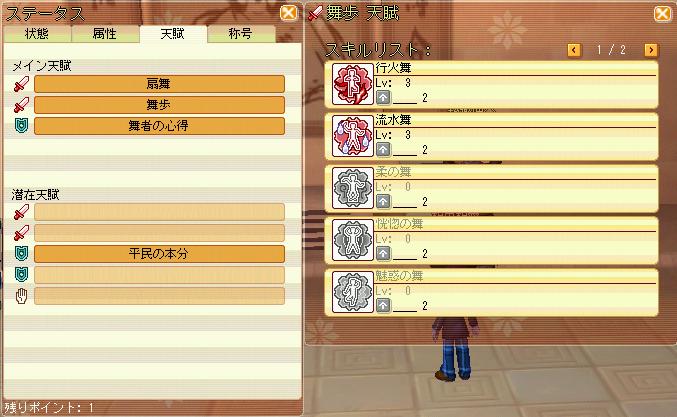
Task: Click the sword icon next to 扇舞
Action: (x=21, y=84)
